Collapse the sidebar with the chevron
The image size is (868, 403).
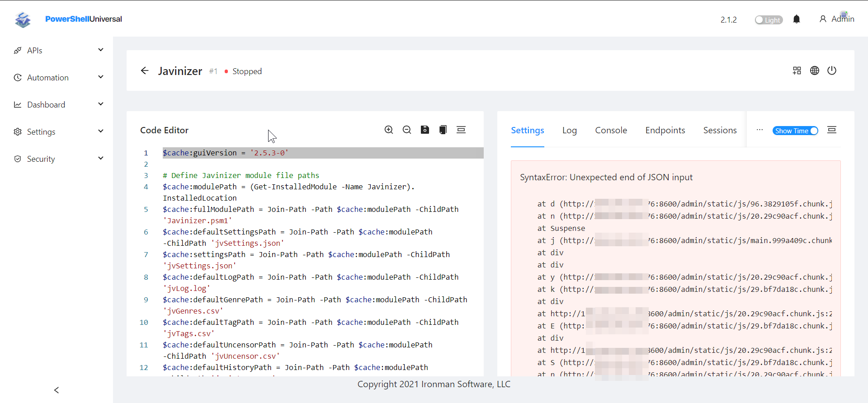(x=57, y=390)
